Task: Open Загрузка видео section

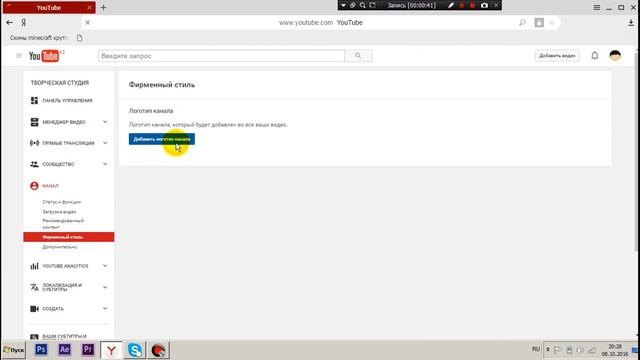Action: coord(59,212)
